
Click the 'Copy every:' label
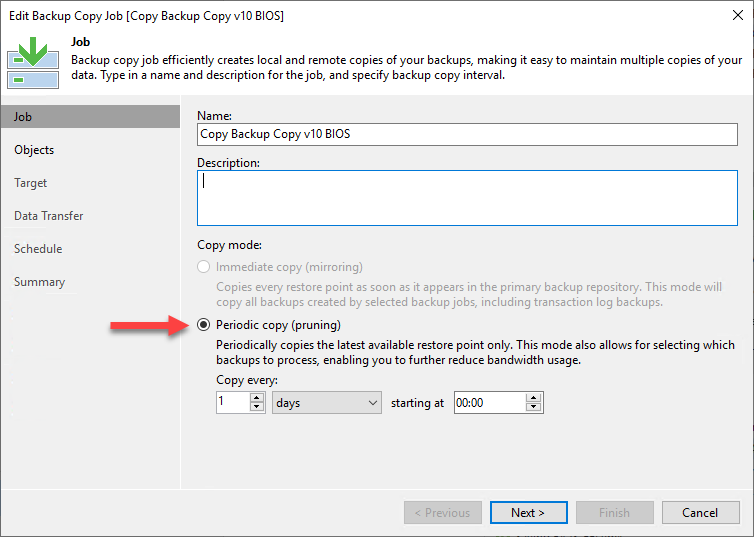pos(247,380)
